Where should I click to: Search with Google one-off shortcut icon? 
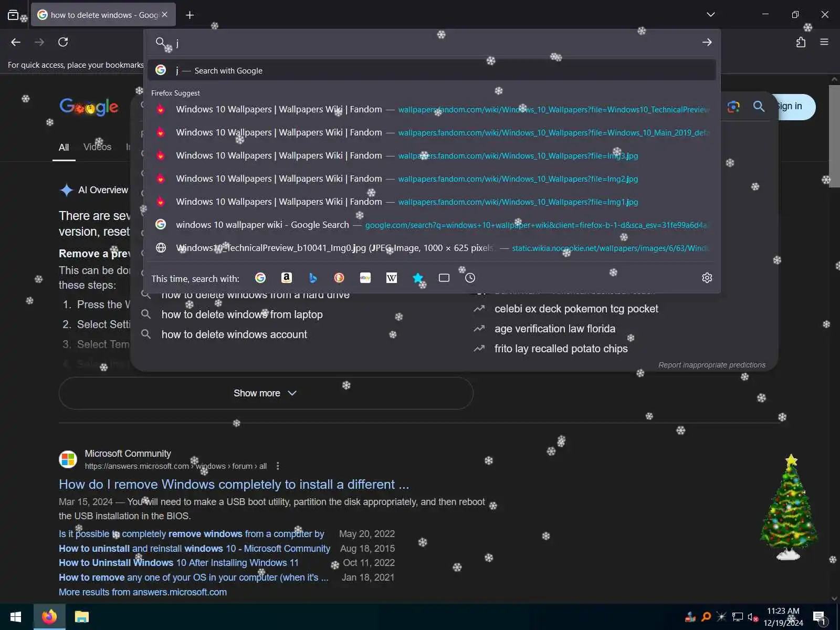tap(260, 278)
